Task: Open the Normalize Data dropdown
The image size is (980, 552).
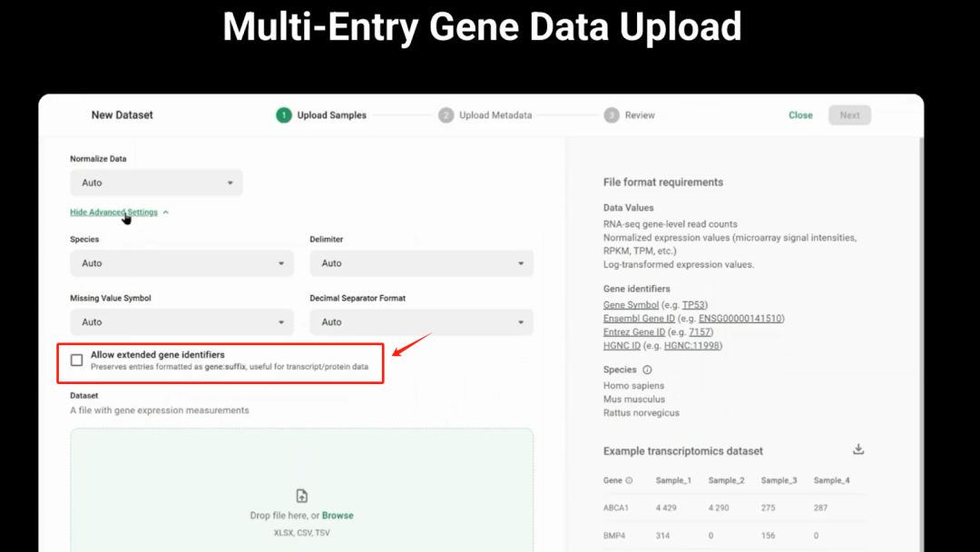Action: [156, 182]
